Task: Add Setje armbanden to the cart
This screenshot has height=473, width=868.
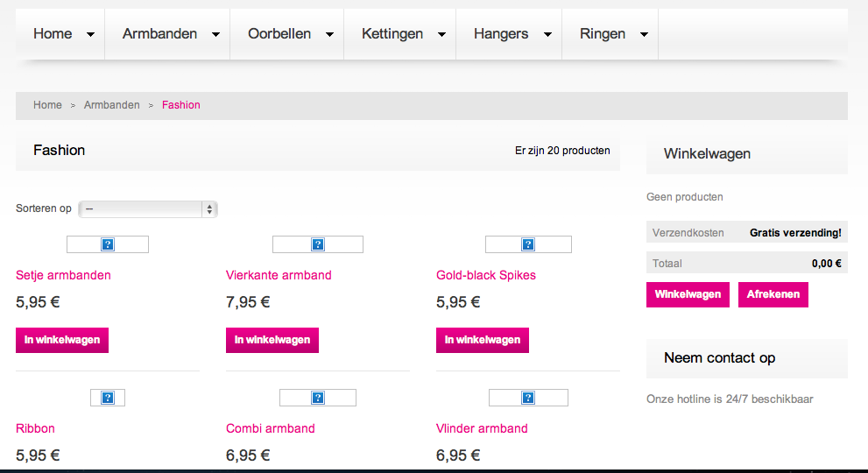Action: tap(62, 340)
